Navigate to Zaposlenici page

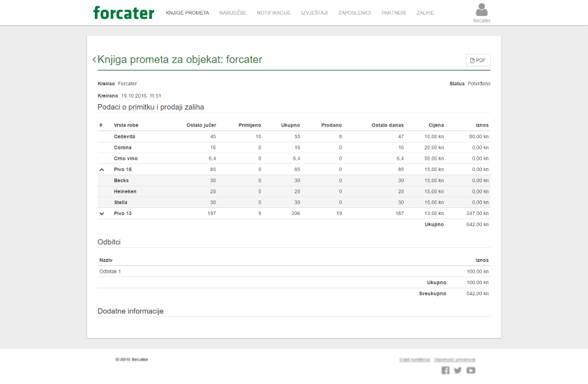pos(354,13)
